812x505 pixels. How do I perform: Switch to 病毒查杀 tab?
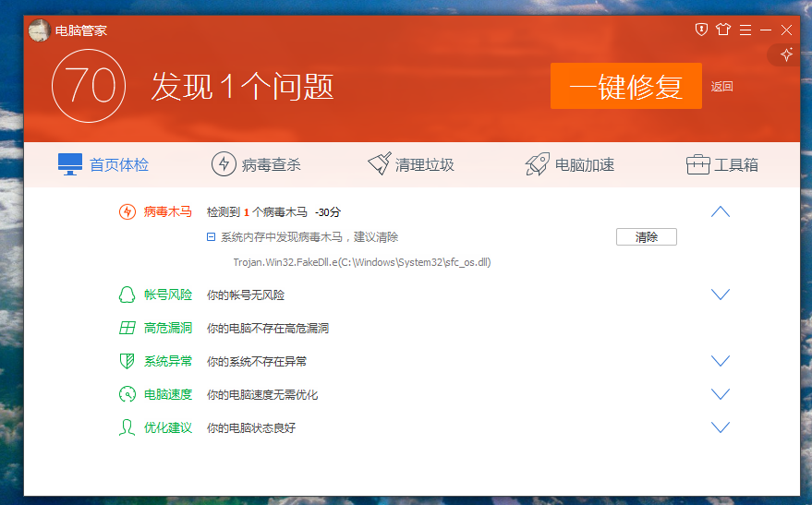(x=256, y=164)
